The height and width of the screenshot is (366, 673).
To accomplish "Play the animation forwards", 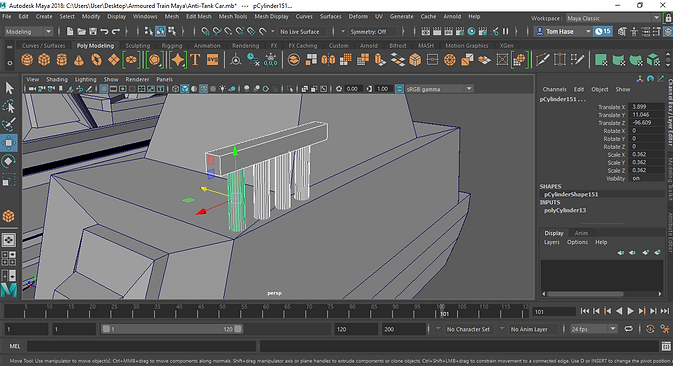I will pyautogui.click(x=630, y=311).
